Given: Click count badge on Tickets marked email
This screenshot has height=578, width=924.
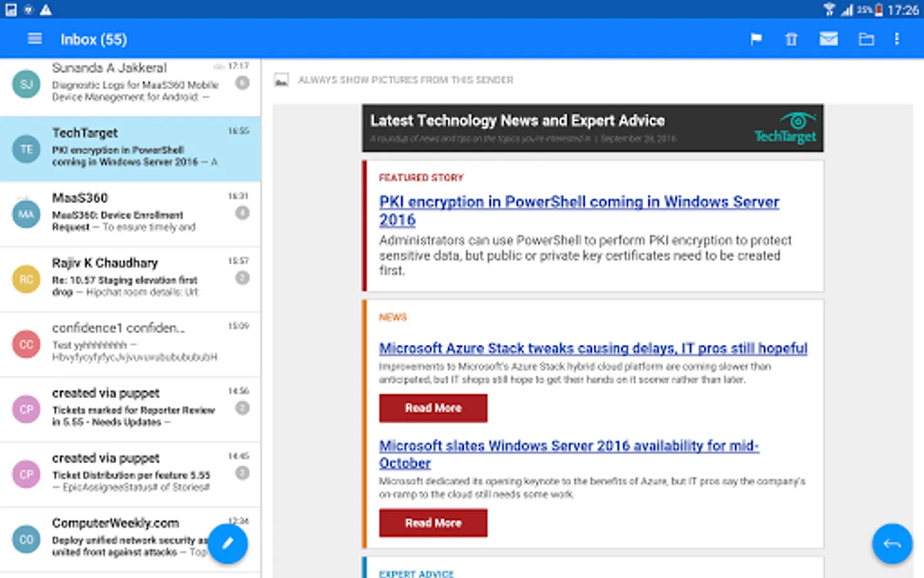Looking at the screenshot, I should pyautogui.click(x=242, y=408).
